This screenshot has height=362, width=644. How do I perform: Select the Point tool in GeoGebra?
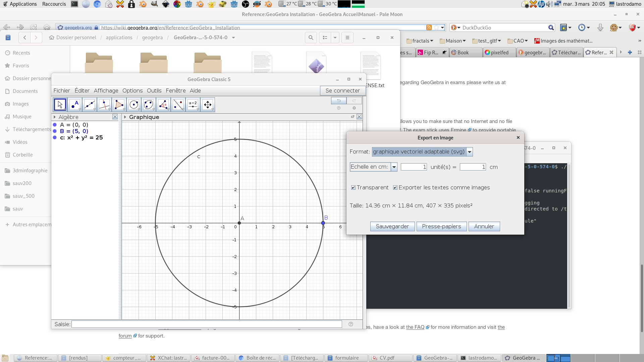(75, 105)
